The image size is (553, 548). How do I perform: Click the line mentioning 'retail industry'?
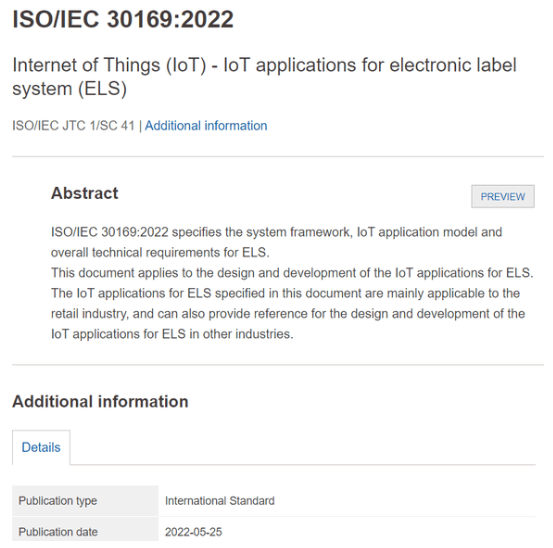[288, 313]
